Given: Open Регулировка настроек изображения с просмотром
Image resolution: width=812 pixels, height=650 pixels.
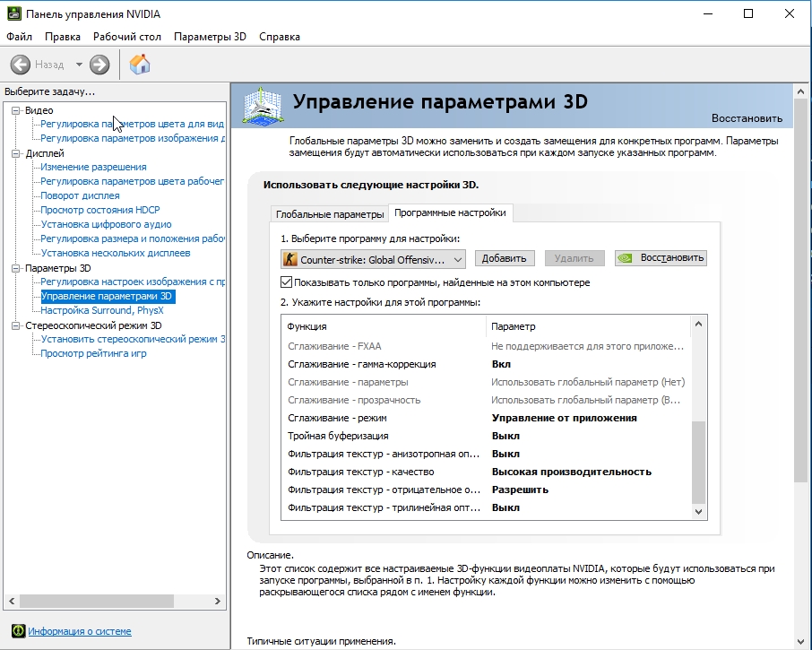Looking at the screenshot, I should (x=132, y=282).
